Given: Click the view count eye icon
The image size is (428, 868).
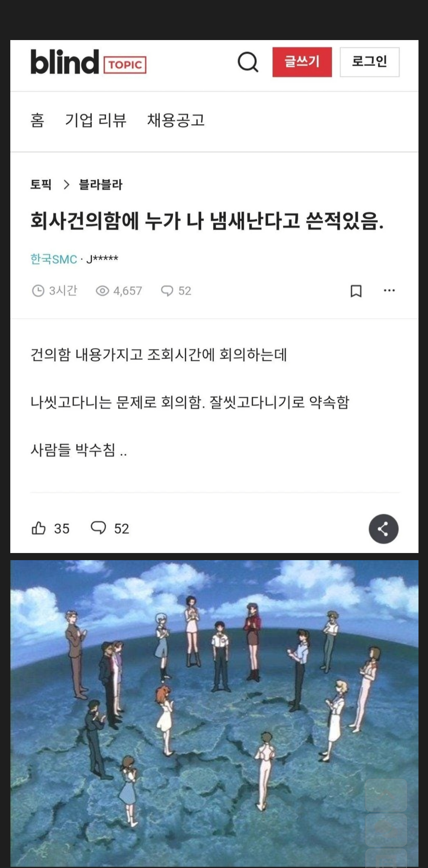Looking at the screenshot, I should pos(102,291).
